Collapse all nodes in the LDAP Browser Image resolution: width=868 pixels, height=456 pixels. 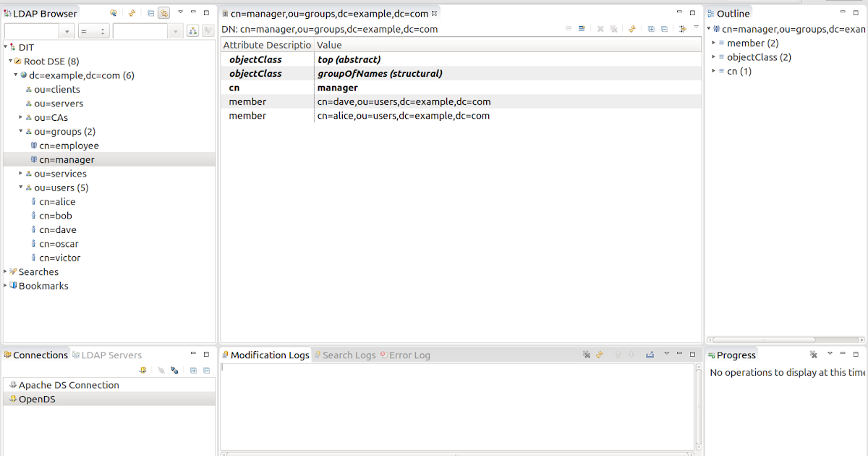click(x=150, y=13)
